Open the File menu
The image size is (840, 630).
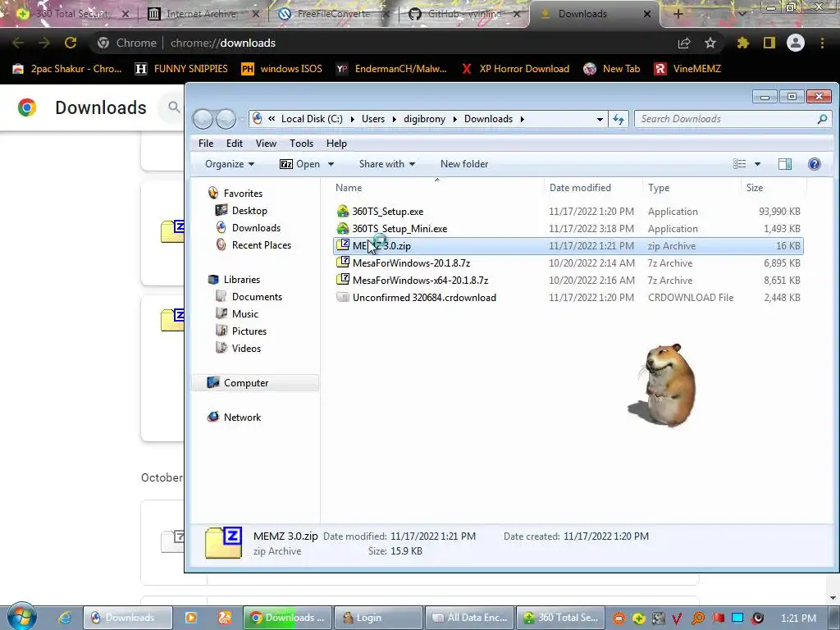(x=206, y=143)
